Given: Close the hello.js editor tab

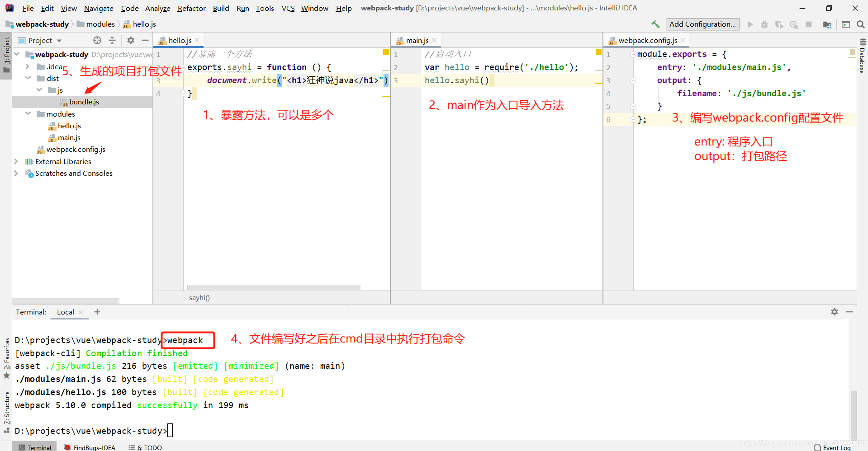Looking at the screenshot, I should [197, 40].
